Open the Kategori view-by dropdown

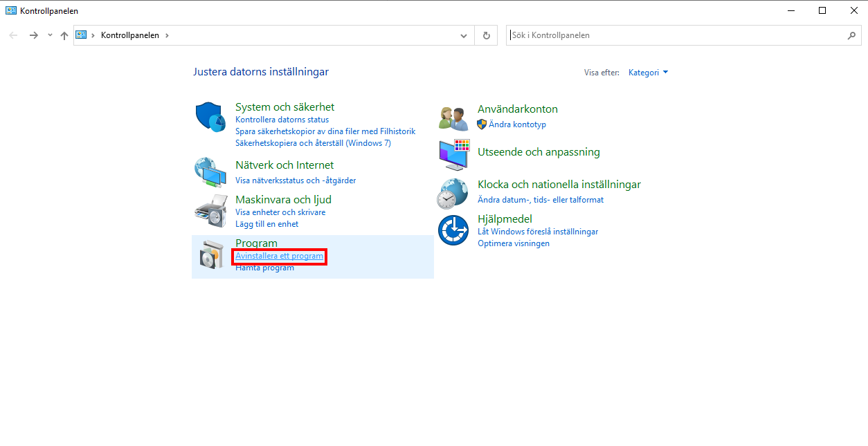click(x=648, y=73)
